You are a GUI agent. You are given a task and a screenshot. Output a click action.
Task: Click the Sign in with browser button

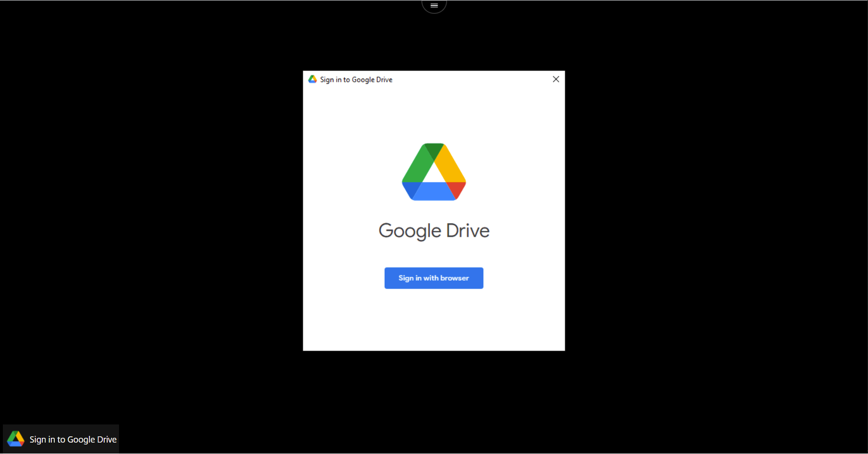[x=434, y=278]
